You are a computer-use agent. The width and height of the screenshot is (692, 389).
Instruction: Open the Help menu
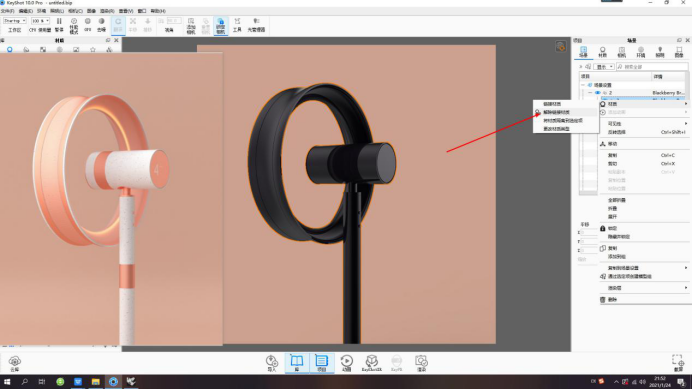click(x=158, y=11)
